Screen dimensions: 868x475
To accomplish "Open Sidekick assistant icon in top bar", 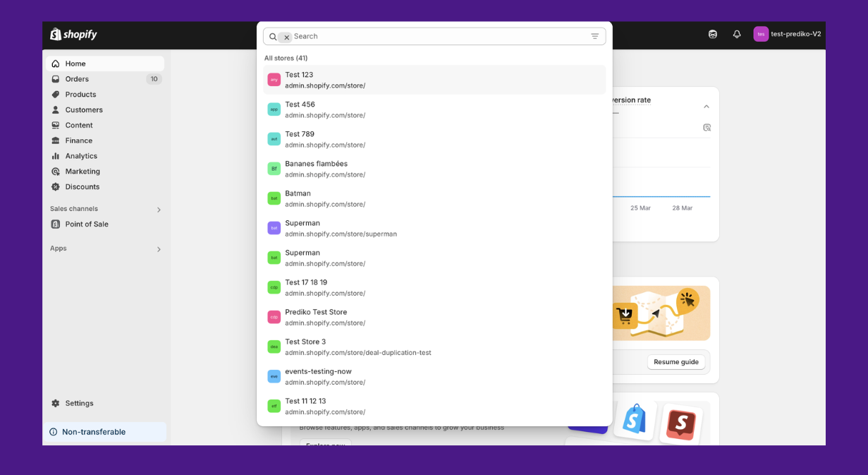I will click(x=713, y=34).
